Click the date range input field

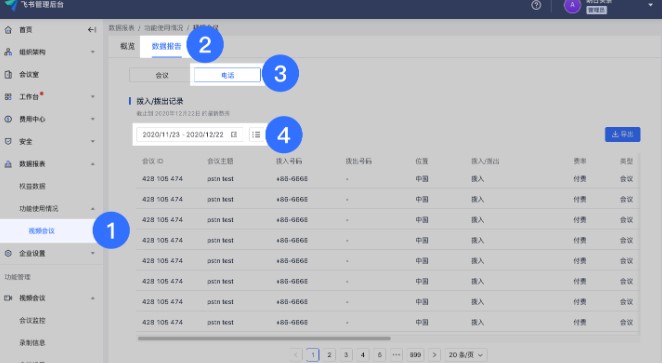(x=189, y=135)
